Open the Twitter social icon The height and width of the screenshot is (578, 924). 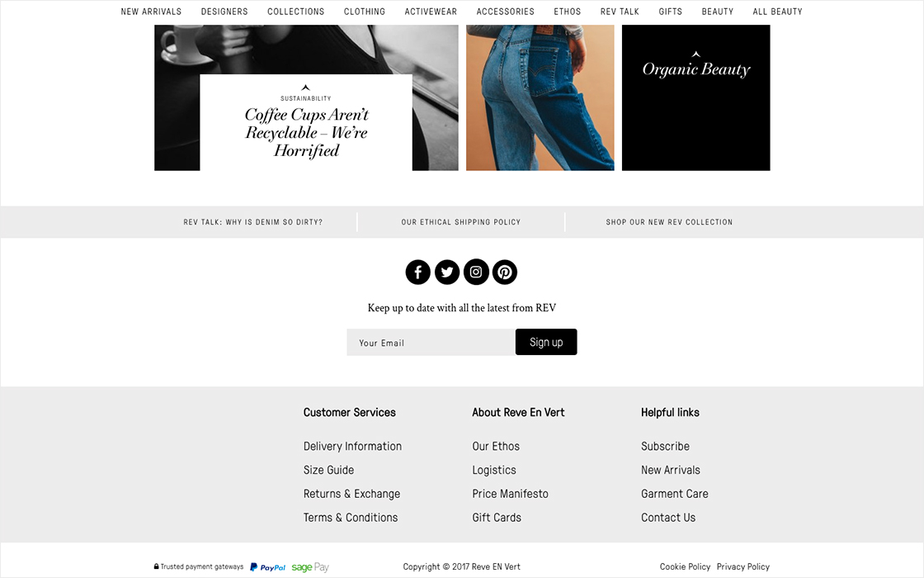(x=446, y=272)
